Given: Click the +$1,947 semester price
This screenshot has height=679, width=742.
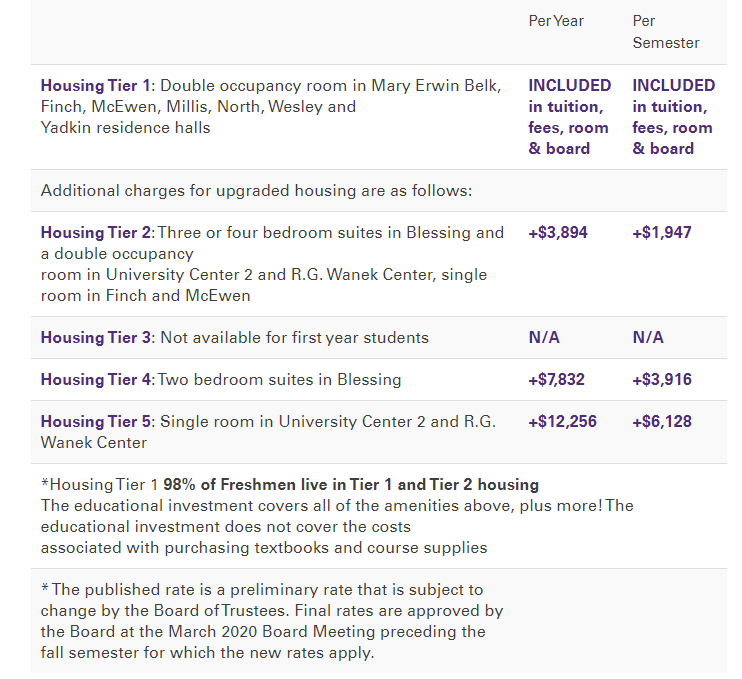Looking at the screenshot, I should click(x=661, y=233).
